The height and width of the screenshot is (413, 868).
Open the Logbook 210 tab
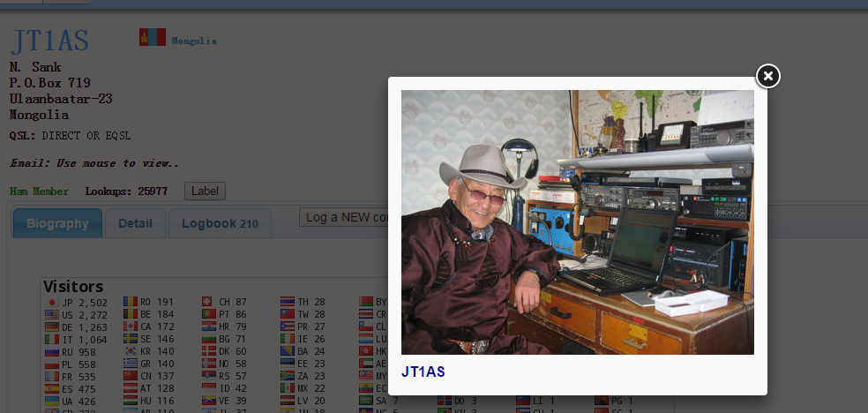click(x=220, y=223)
